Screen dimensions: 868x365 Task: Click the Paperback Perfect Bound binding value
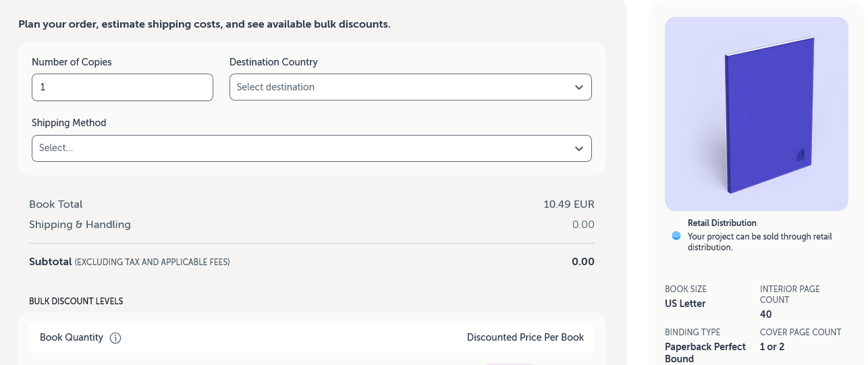tap(705, 352)
